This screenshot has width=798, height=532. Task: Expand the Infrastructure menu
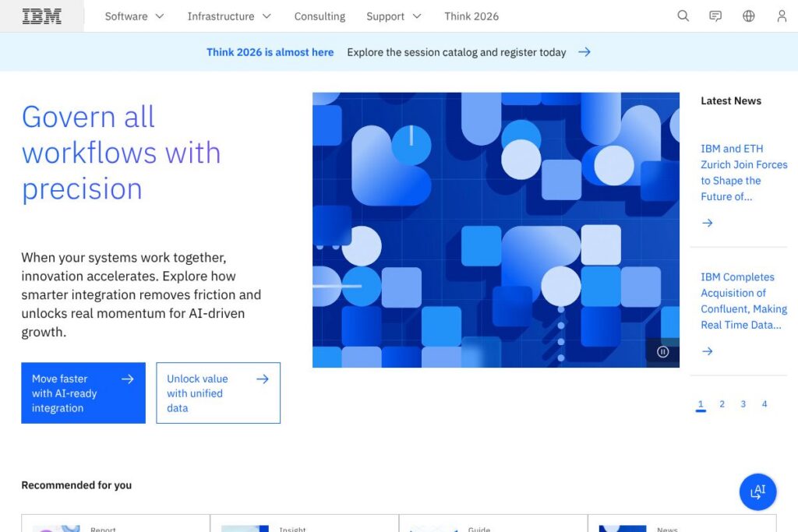pos(229,16)
